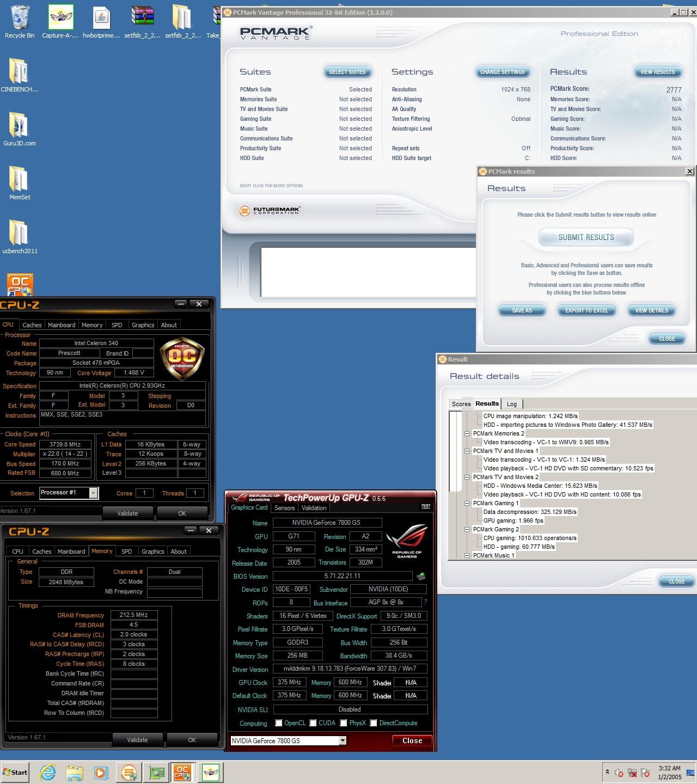Open Mainboard tab in CPU-Z processor window

[x=62, y=325]
